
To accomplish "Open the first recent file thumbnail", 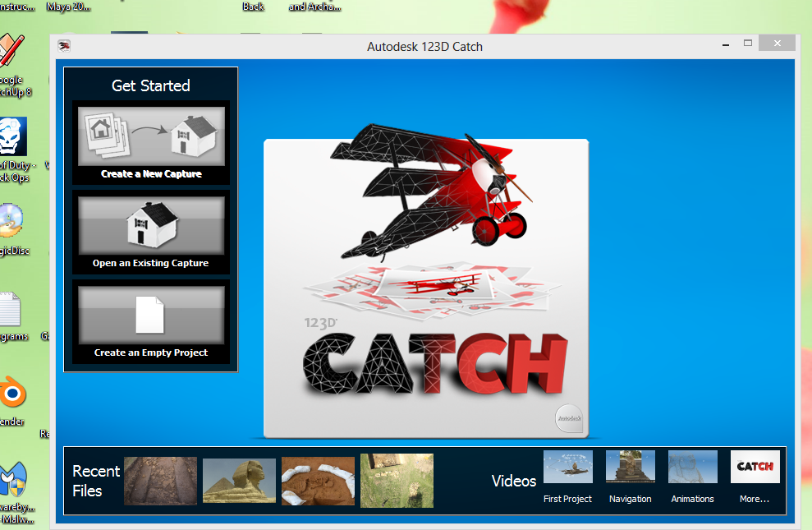I will 160,481.
